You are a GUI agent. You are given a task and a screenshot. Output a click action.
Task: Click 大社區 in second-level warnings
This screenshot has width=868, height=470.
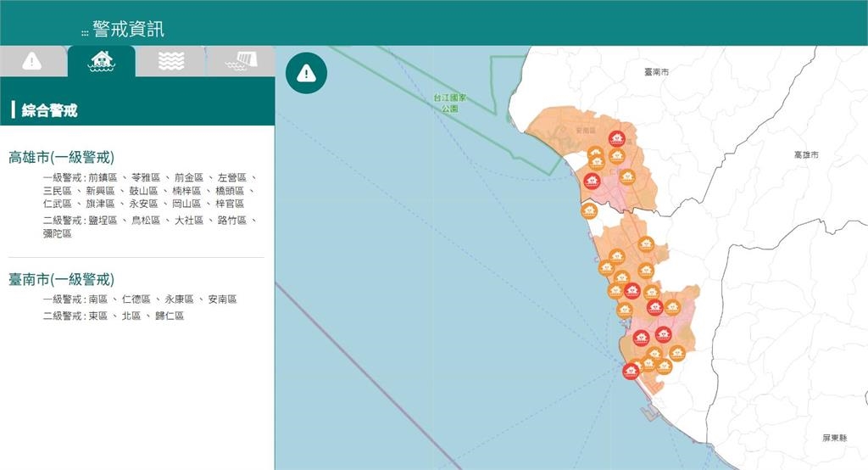coord(189,221)
